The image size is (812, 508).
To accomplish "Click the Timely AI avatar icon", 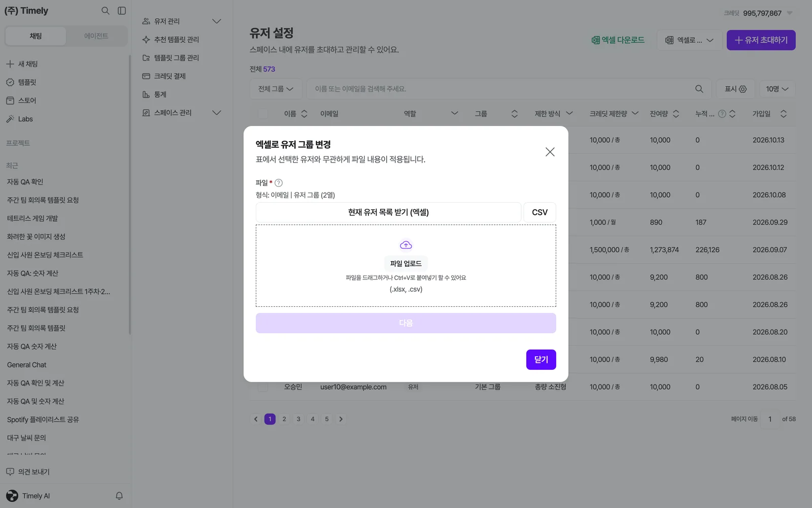I will 12,496.
